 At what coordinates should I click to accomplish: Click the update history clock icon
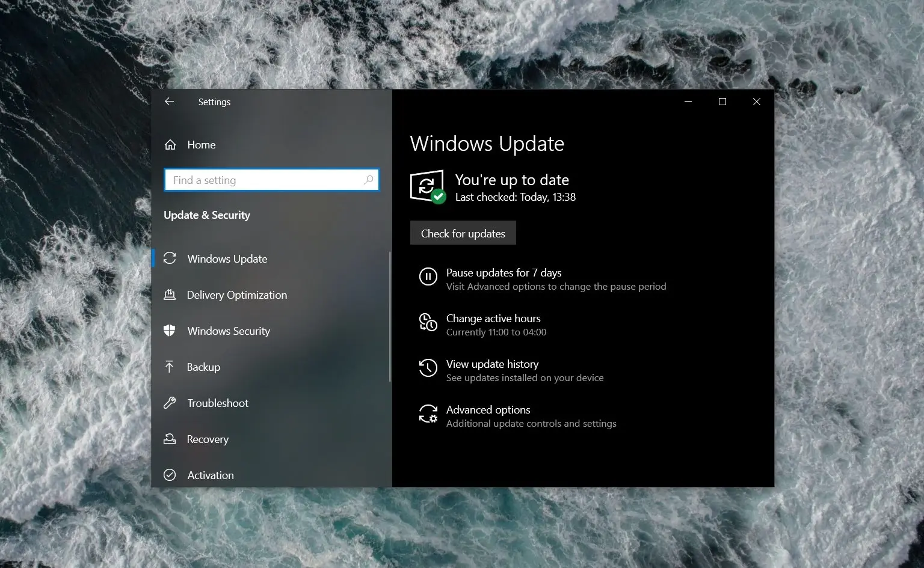tap(428, 368)
